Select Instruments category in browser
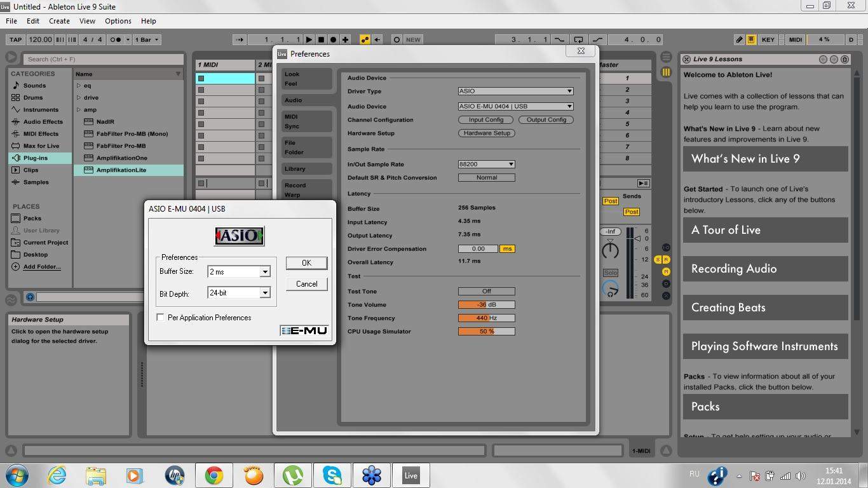Screen dimensions: 868x488 pos(41,110)
